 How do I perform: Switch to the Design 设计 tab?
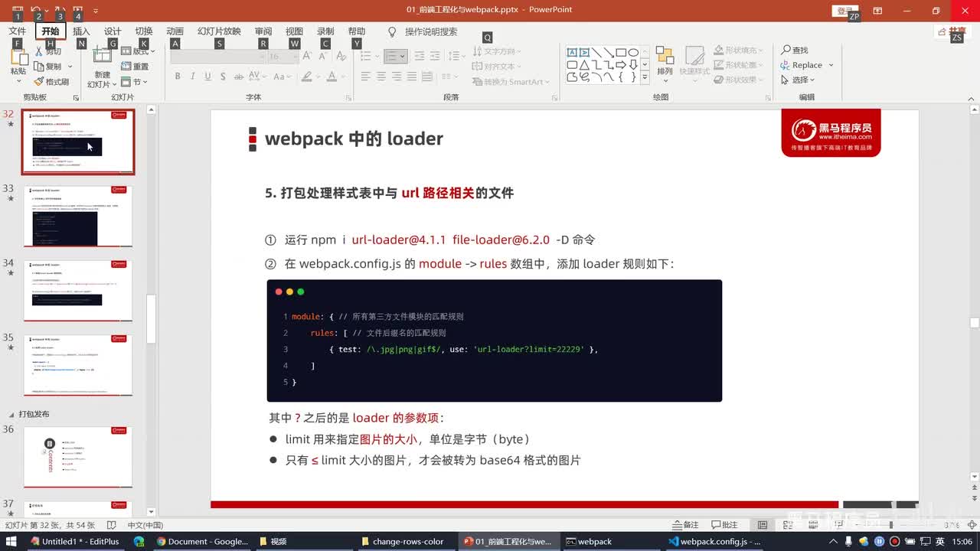tap(113, 31)
